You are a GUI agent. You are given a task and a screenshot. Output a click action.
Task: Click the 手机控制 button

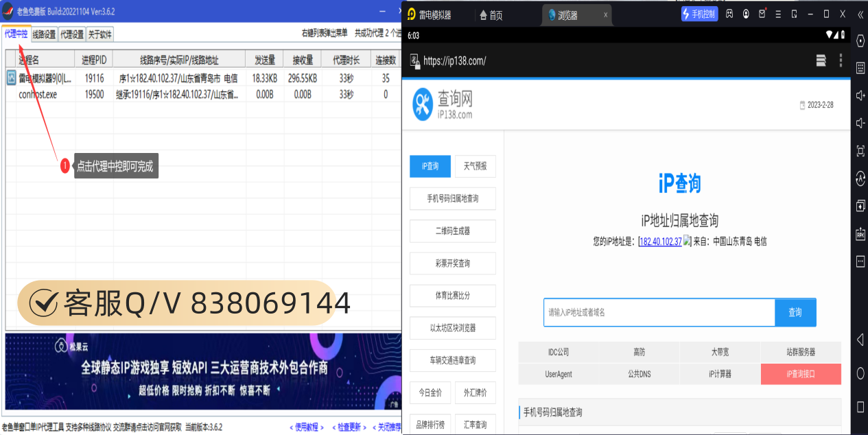(699, 14)
